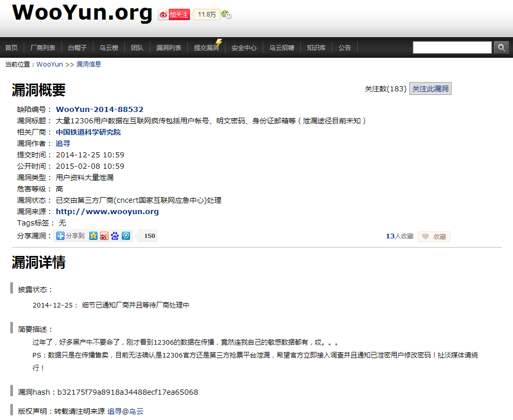This screenshot has height=420, width=513.
Task: Open the 公告 nav item
Action: pyautogui.click(x=345, y=48)
